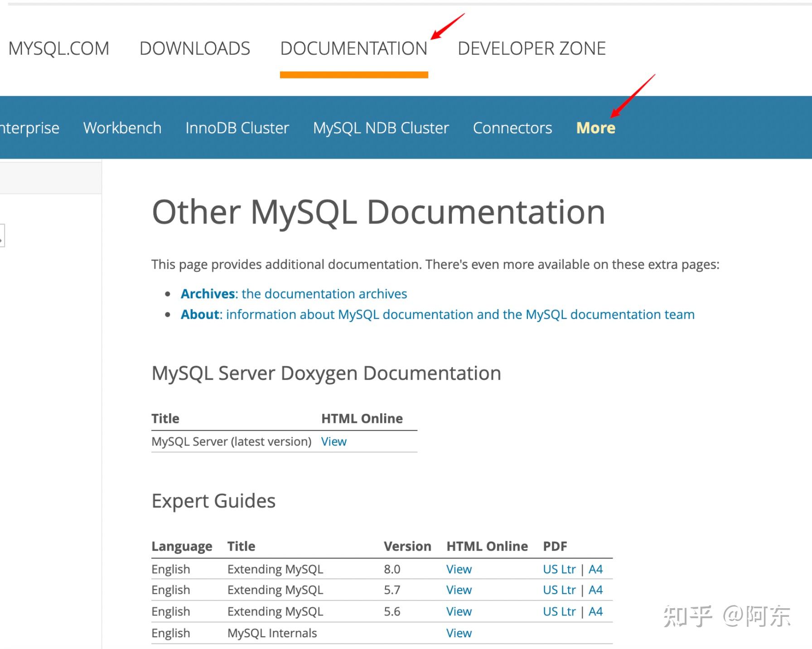
Task: View Extending MySQL 8.0 HTML online
Action: click(459, 569)
